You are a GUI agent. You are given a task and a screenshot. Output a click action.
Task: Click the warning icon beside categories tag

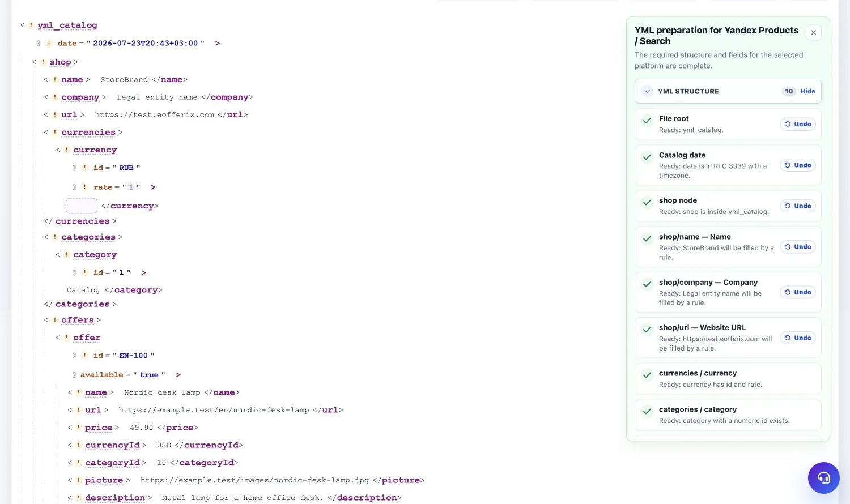[55, 237]
